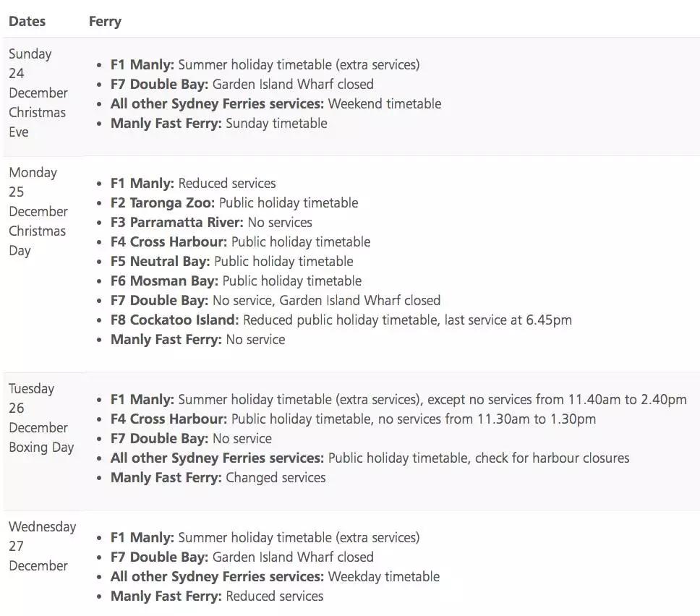The width and height of the screenshot is (700, 616).
Task: Click Christmas Day F4 Cross Harbour entry
Action: coord(240,242)
